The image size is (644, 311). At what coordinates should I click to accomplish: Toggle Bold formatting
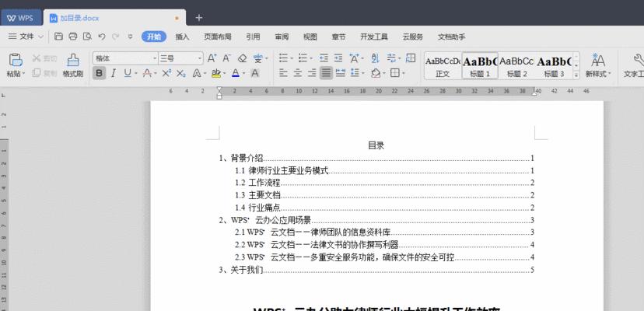click(x=99, y=73)
